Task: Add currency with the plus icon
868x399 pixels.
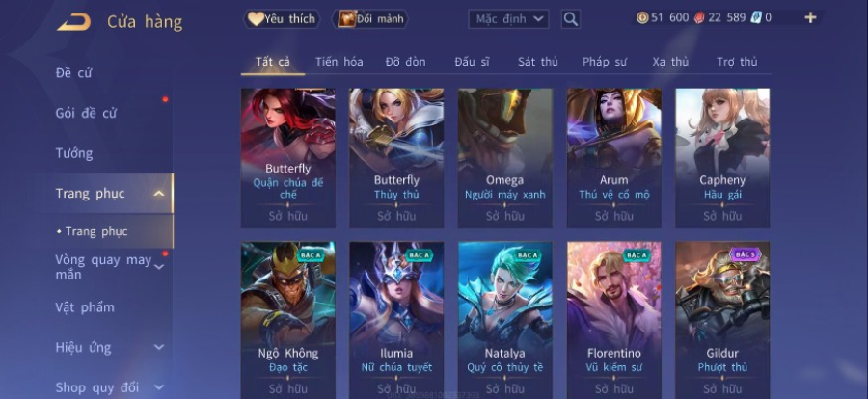Action: [x=810, y=17]
